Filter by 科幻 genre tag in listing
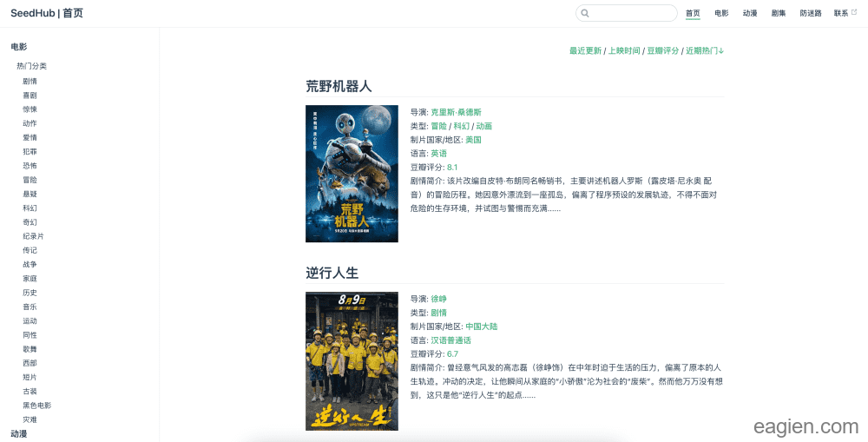 click(x=461, y=126)
